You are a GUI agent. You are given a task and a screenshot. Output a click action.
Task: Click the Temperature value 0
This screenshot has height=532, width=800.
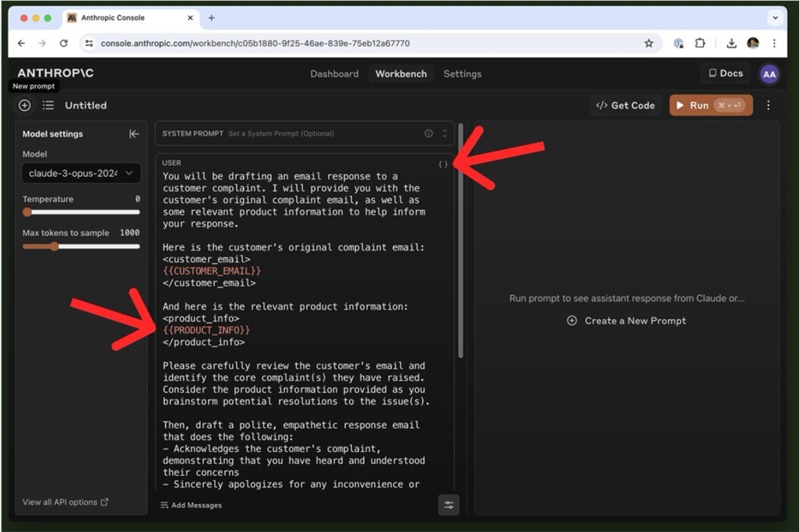coord(138,199)
